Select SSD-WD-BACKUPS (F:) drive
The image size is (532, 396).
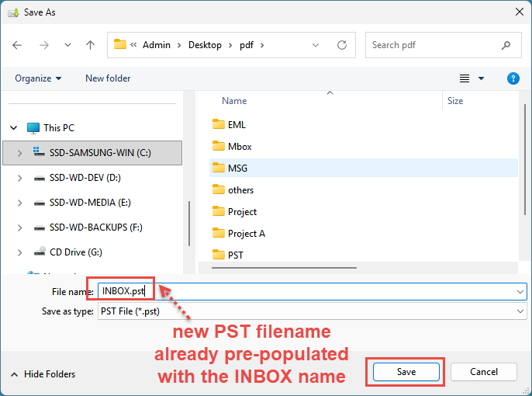(x=95, y=228)
